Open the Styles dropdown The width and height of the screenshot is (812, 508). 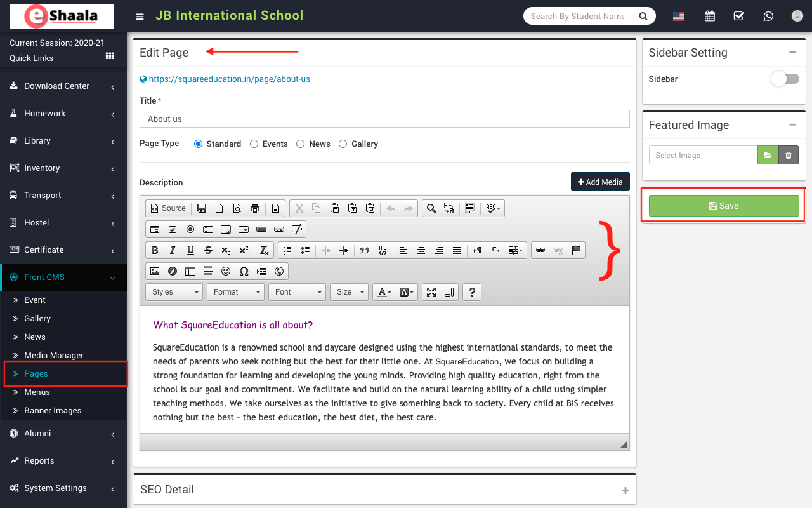174,292
